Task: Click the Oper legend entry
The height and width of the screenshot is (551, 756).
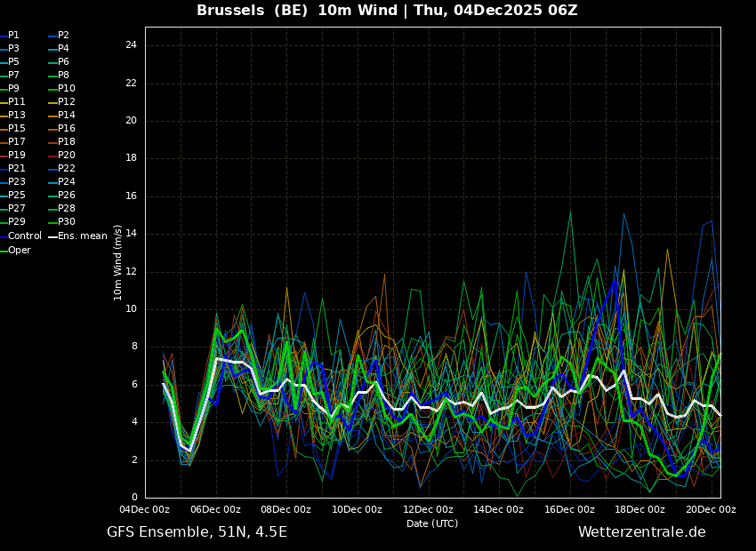Action: tap(19, 251)
